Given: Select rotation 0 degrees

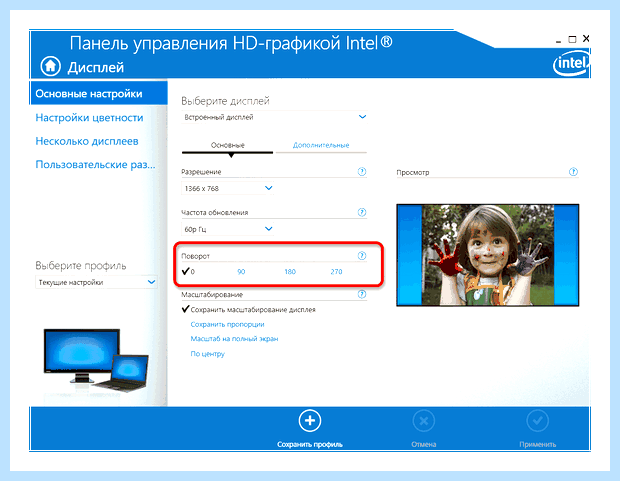Looking at the screenshot, I should pos(188,271).
